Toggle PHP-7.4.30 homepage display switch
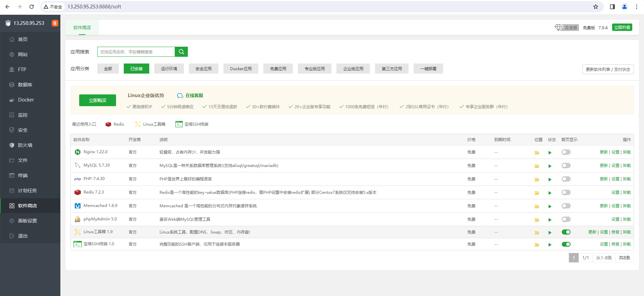 click(x=566, y=179)
